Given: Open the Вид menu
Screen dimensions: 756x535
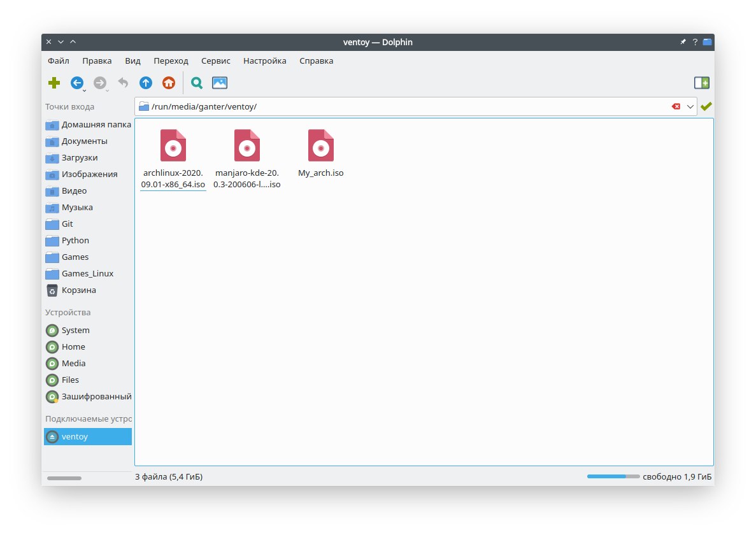Looking at the screenshot, I should click(x=132, y=61).
